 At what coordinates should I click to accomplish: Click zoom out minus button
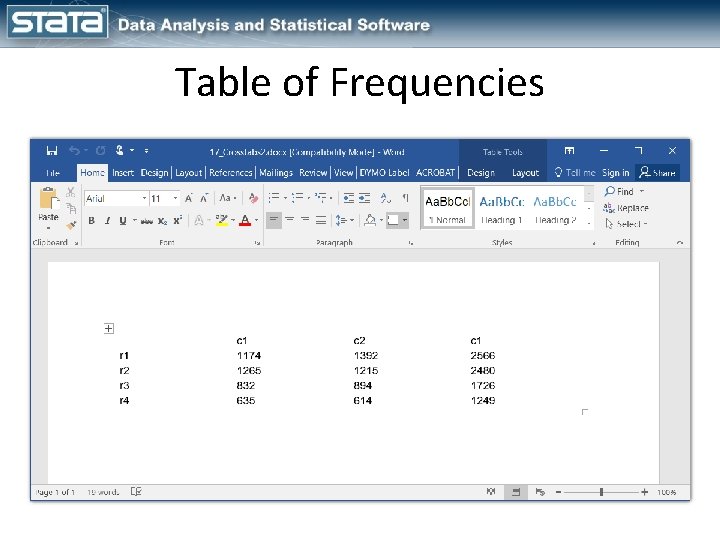[558, 492]
